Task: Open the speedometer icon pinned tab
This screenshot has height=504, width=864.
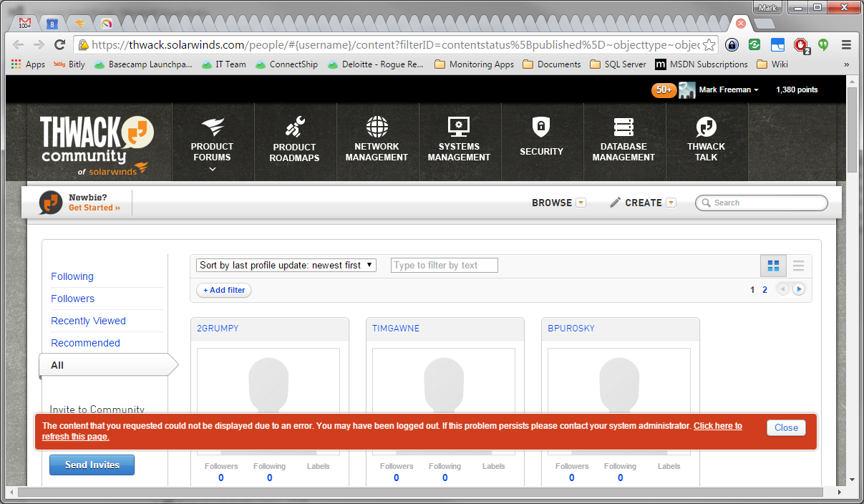Action: 107,24
